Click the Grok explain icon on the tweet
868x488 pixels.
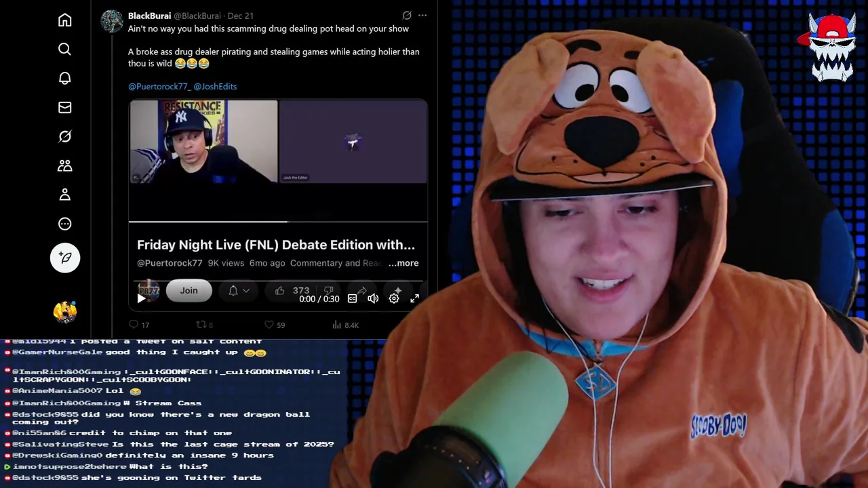[x=406, y=15]
